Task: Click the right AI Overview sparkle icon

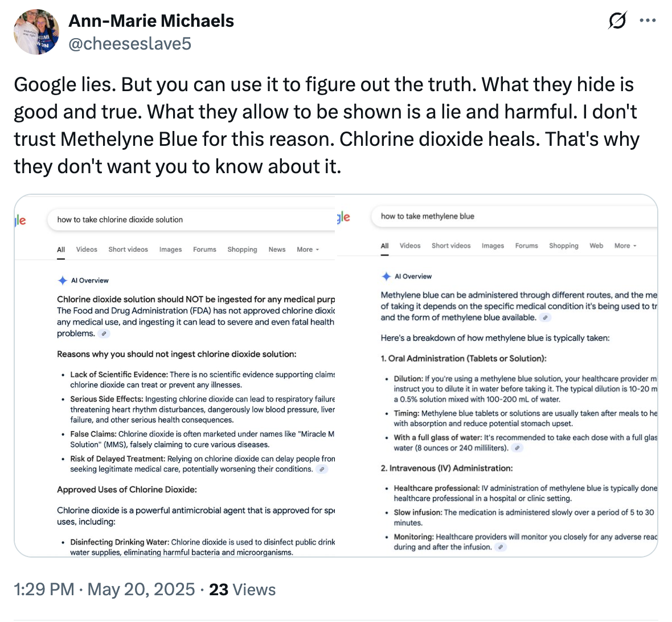Action: (x=386, y=276)
